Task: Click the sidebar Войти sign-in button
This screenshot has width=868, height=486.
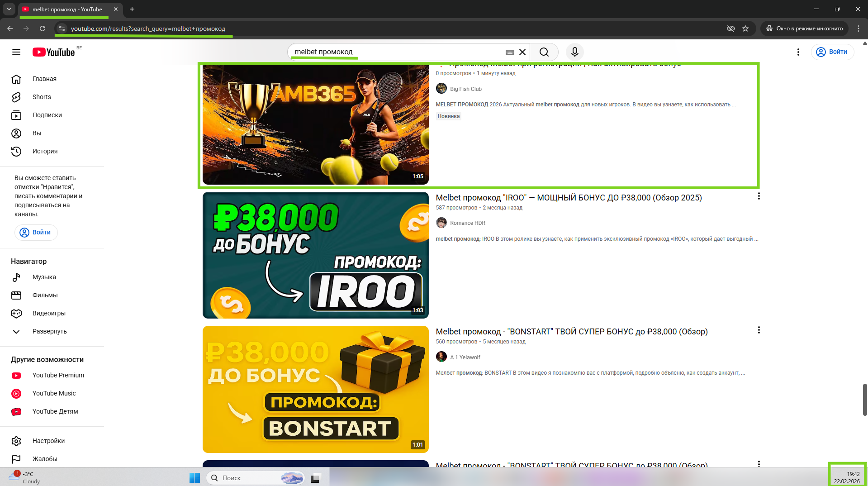Action: coord(36,232)
